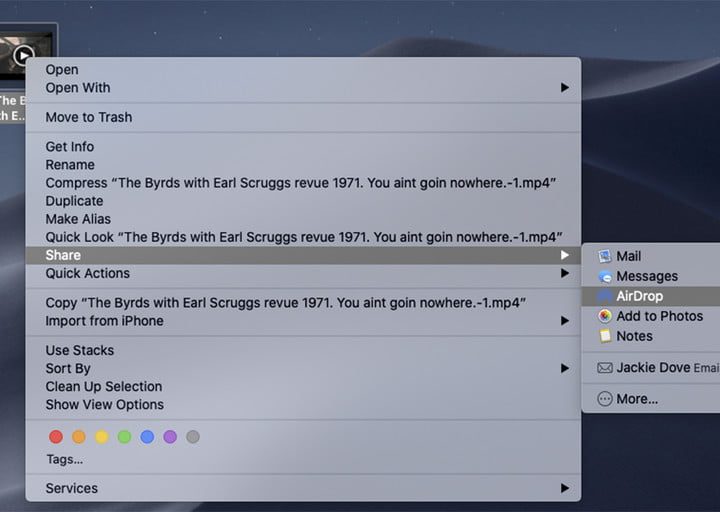Apply the purple color tag

click(x=170, y=437)
